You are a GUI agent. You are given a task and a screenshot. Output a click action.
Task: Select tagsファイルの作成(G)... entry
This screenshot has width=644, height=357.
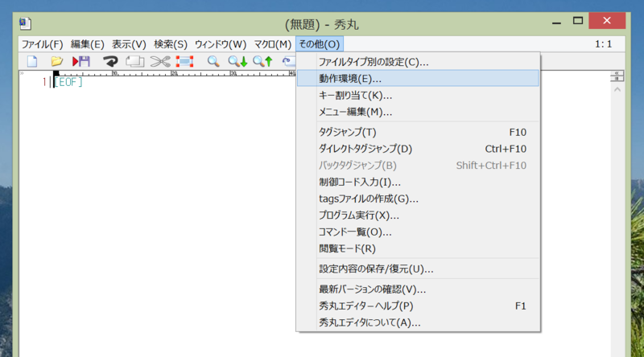[418, 199]
